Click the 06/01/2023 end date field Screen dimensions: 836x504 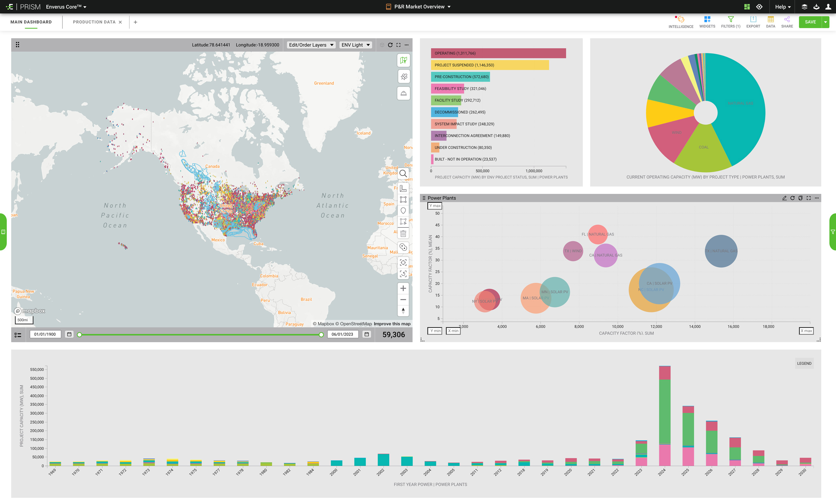tap(343, 335)
